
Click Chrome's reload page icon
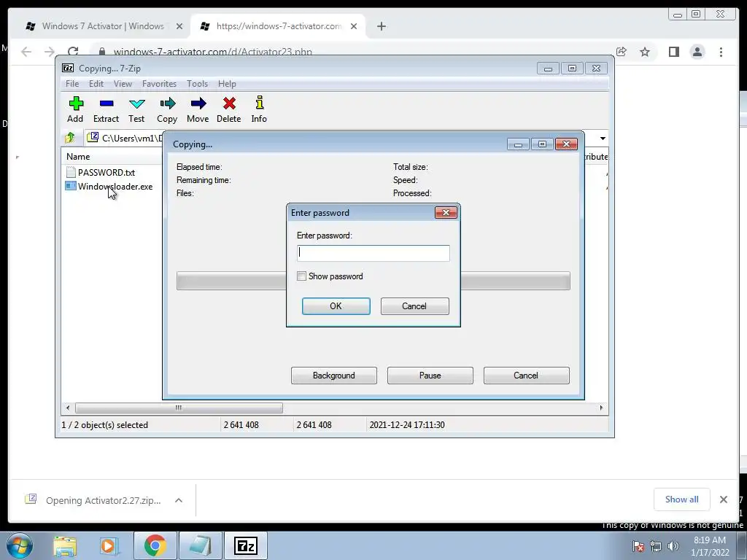coord(73,52)
